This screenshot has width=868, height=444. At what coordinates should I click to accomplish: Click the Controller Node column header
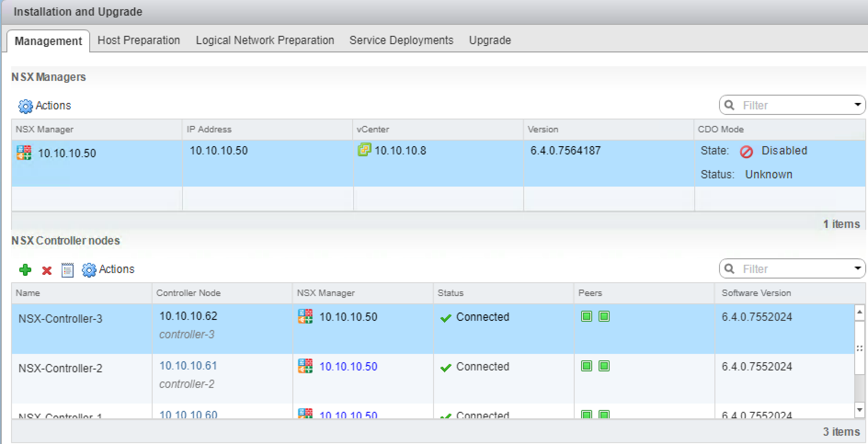click(x=222, y=293)
